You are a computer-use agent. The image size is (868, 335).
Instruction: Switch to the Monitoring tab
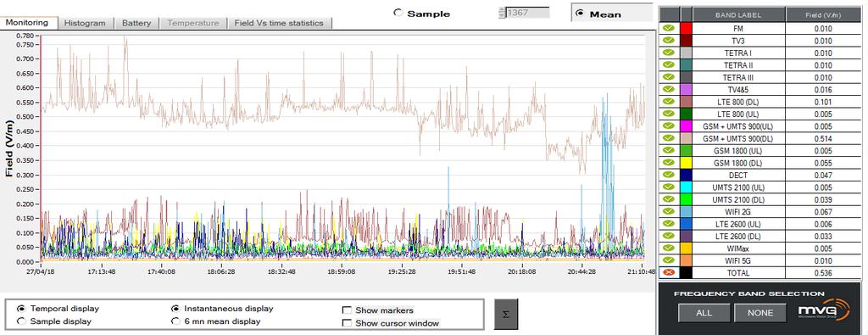click(28, 23)
